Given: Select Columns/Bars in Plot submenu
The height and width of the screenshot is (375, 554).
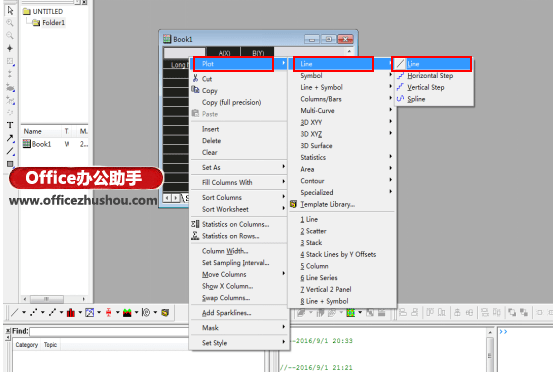Looking at the screenshot, I should point(342,99).
